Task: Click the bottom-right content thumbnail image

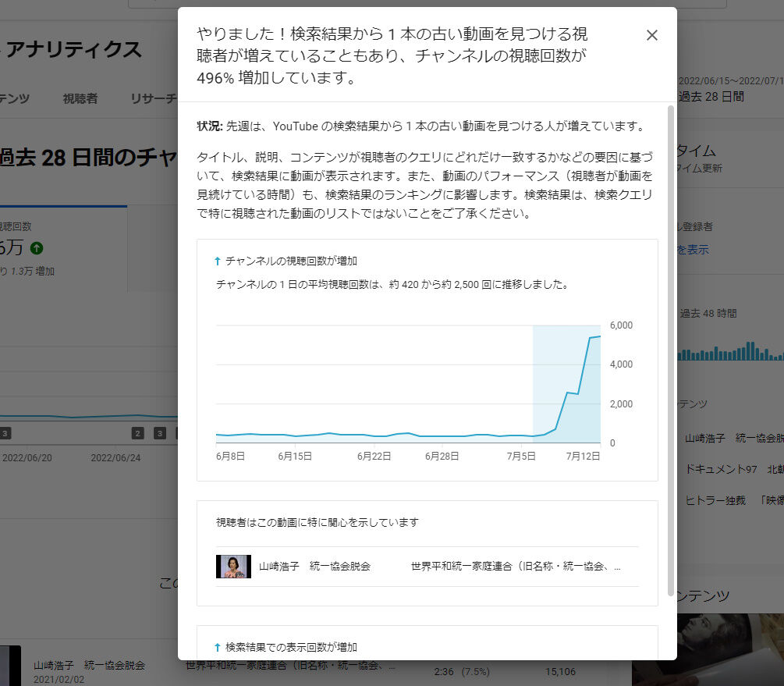Action: pos(708,650)
